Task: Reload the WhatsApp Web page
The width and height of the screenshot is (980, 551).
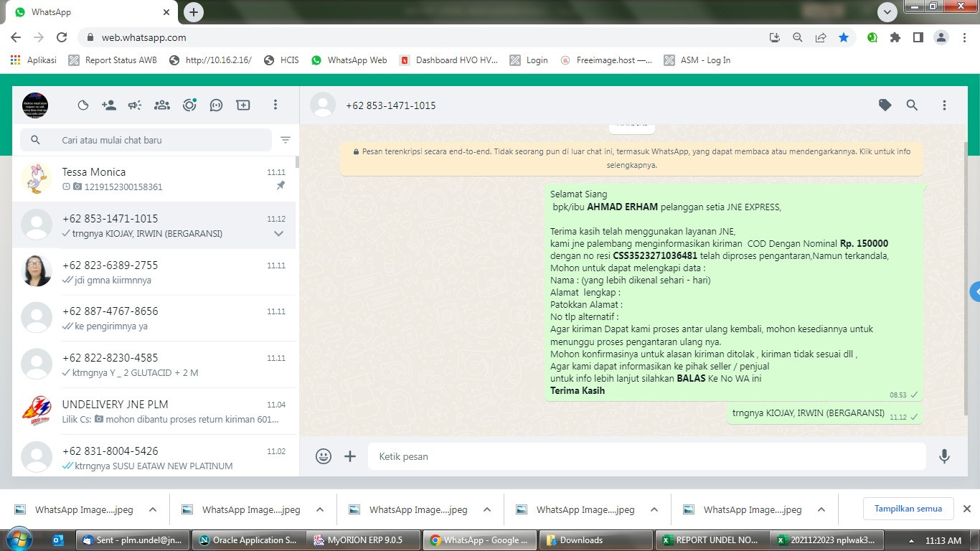Action: coord(62,37)
